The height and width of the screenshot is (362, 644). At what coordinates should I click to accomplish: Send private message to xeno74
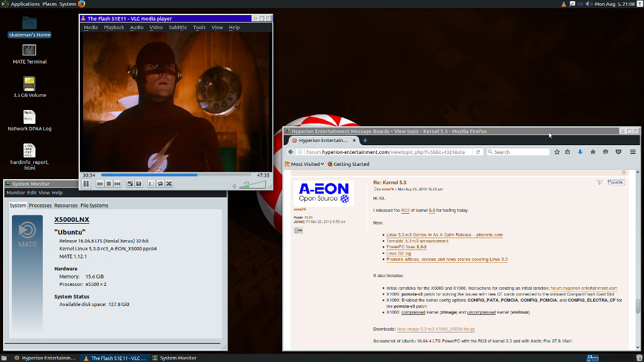(x=299, y=230)
